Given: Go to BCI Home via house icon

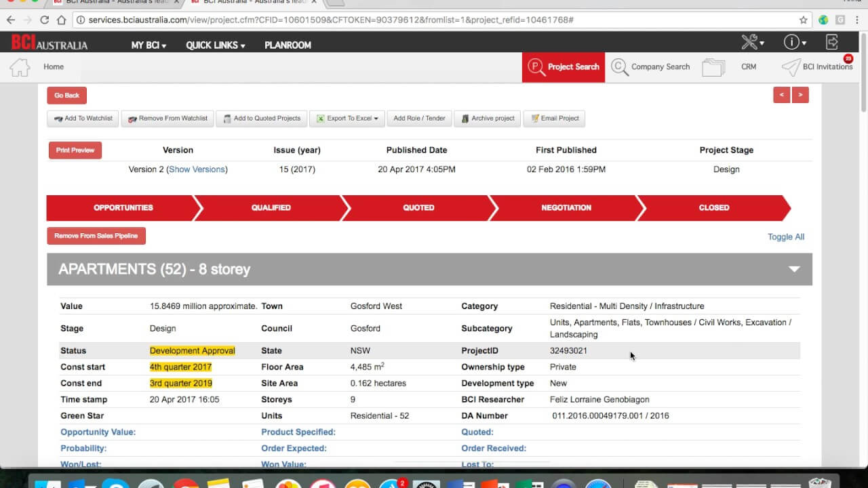Looking at the screenshot, I should tap(20, 67).
